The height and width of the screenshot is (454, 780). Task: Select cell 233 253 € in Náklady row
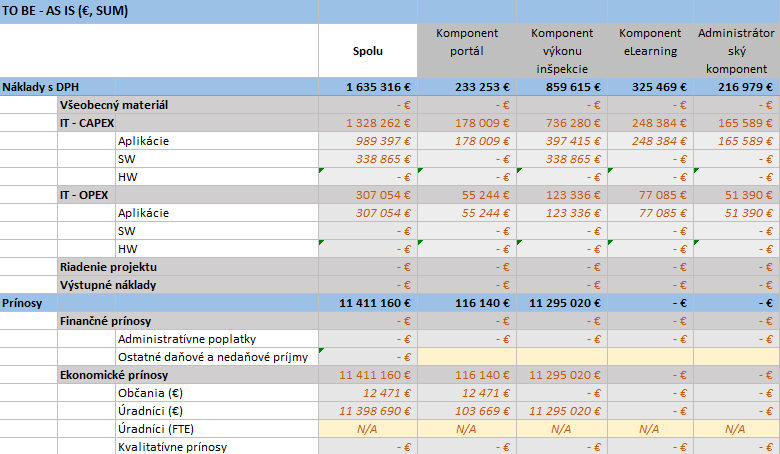point(467,87)
